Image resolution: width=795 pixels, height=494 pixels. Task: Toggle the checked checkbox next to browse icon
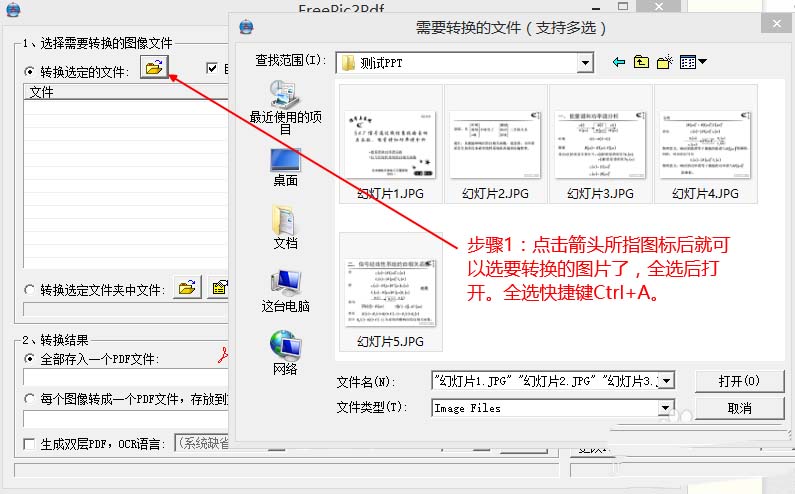(212, 68)
